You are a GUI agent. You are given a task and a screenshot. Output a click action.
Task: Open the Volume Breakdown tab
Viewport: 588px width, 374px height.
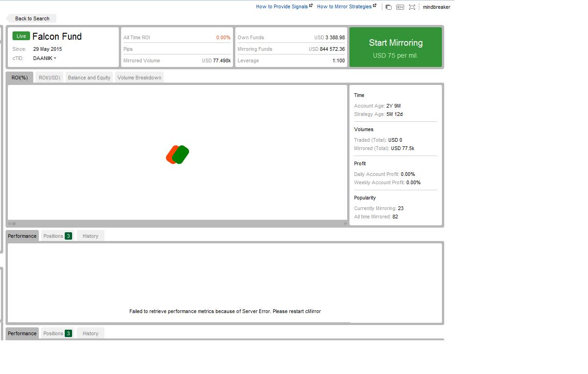click(x=139, y=78)
